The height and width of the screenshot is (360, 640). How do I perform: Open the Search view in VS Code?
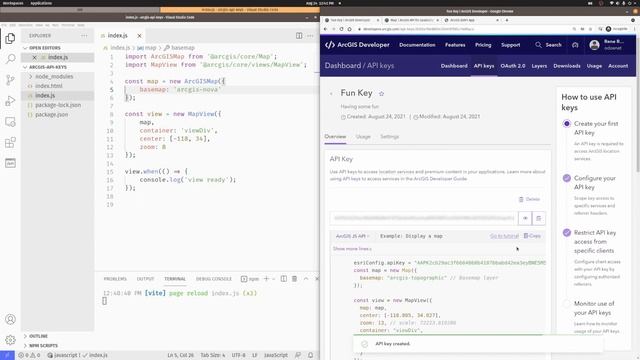[10, 59]
